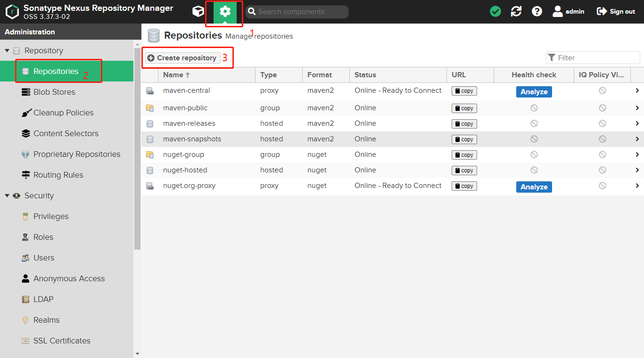Viewport: 644px width, 358px height.
Task: Click the Health check column header
Action: tap(534, 75)
